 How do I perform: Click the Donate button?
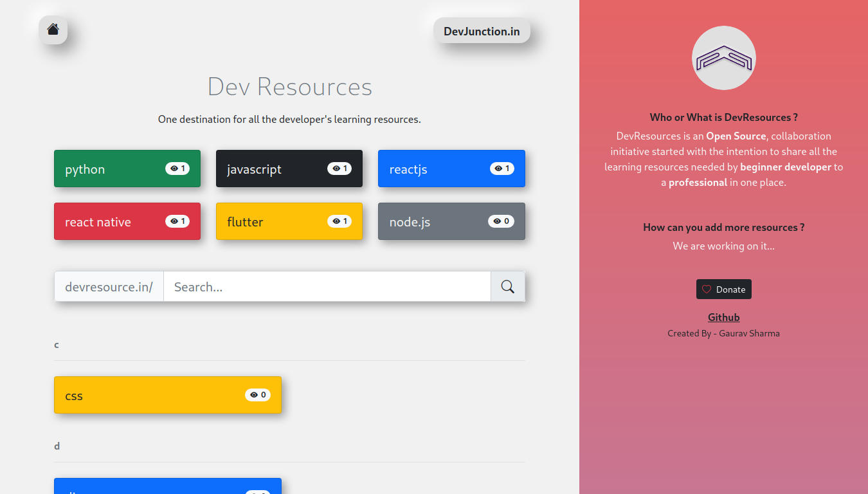724,289
